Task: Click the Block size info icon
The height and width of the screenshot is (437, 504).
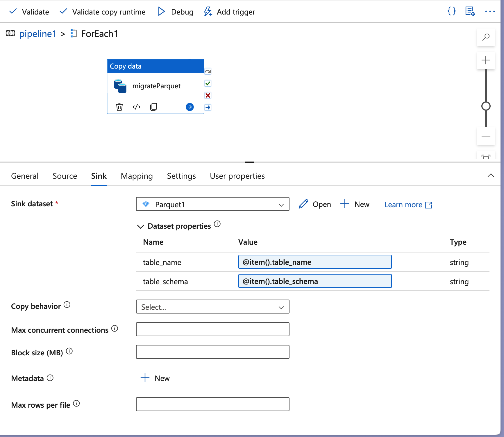Action: [69, 351]
